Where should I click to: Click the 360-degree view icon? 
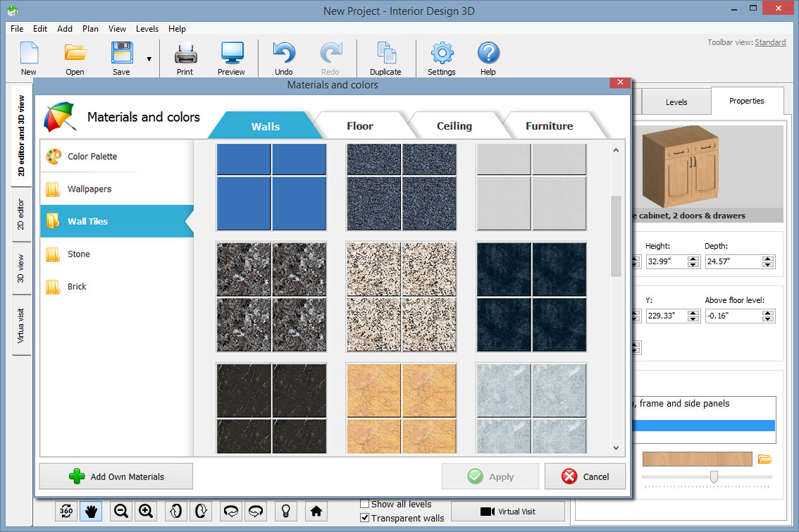click(66, 511)
